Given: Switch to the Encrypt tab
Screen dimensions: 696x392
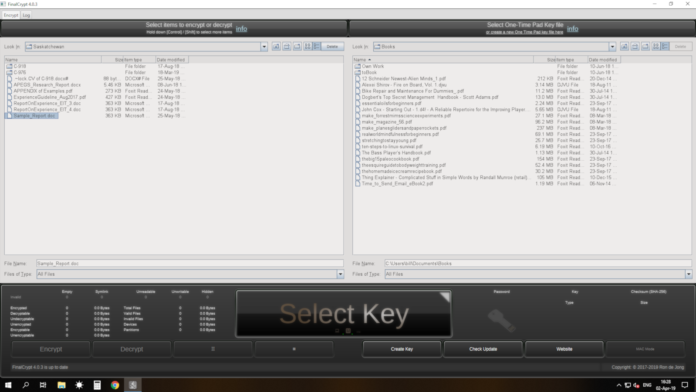Looking at the screenshot, I should tap(11, 15).
